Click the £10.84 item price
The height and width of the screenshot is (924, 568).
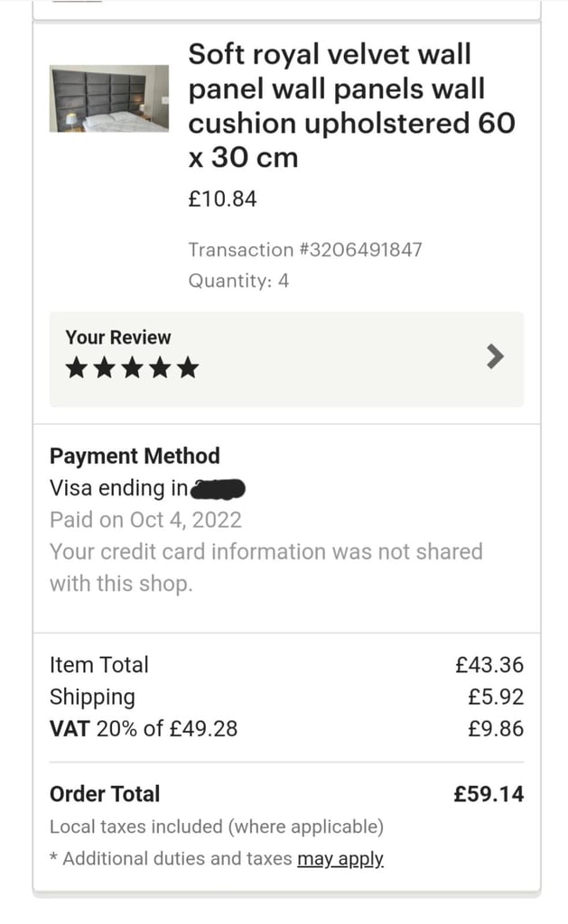pyautogui.click(x=222, y=199)
